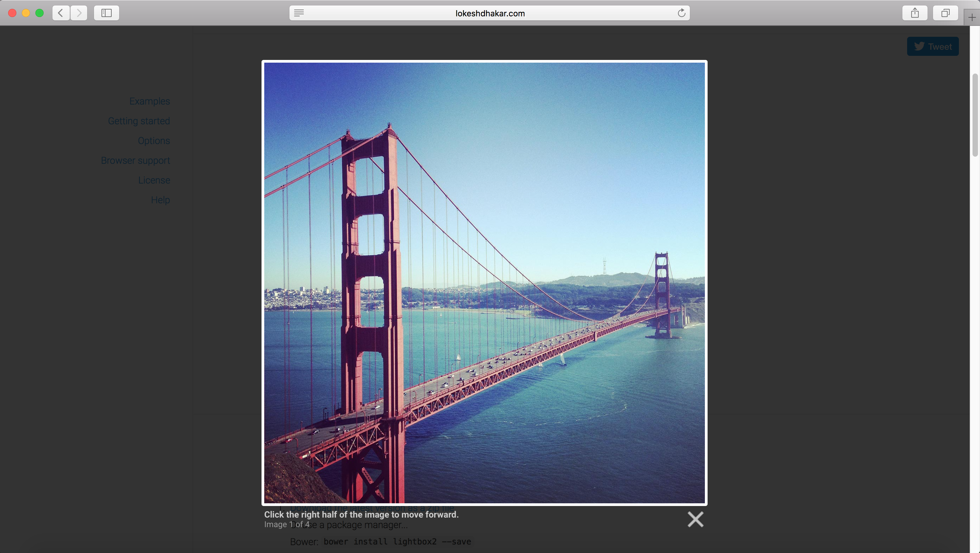Open the Share sheet icon

pos(915,13)
